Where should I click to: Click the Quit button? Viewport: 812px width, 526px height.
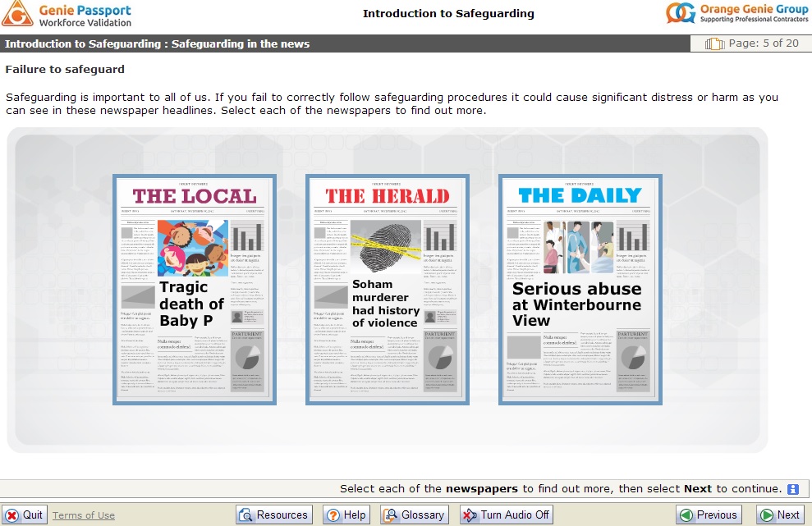[x=25, y=515]
